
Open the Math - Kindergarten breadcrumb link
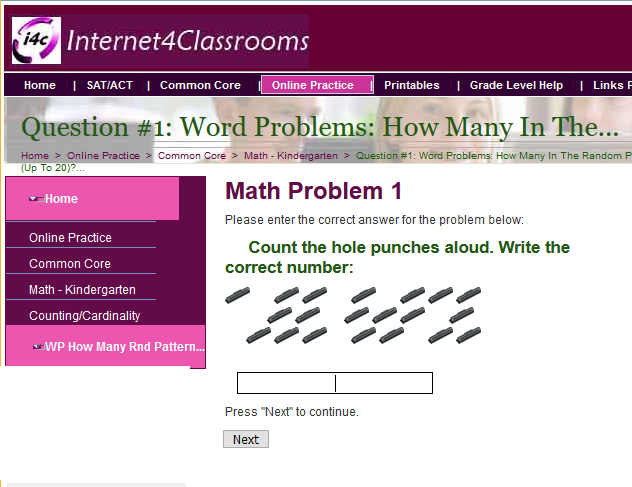[291, 156]
